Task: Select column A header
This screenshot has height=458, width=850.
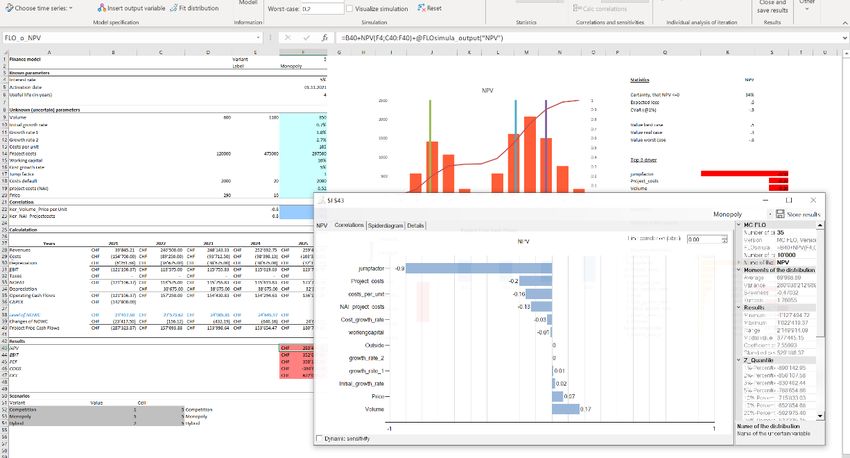Action: (x=49, y=53)
